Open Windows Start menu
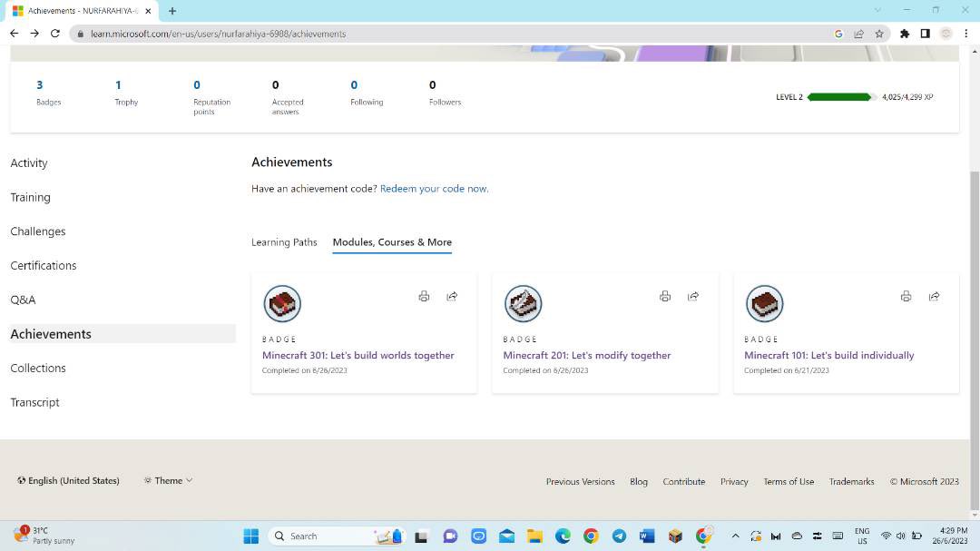This screenshot has height=551, width=980. 250,536
